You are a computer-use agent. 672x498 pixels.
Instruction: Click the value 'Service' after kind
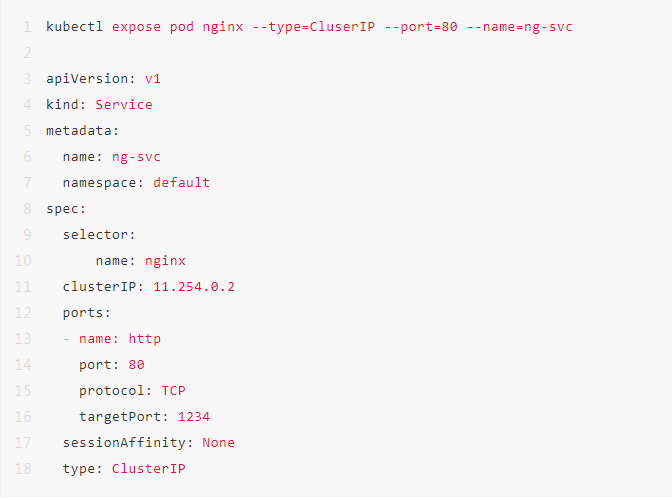pyautogui.click(x=124, y=104)
